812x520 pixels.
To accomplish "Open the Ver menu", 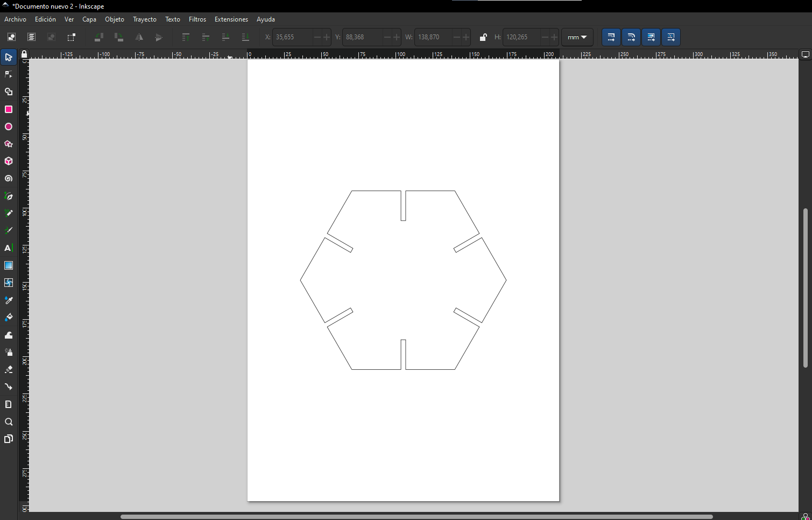I will coord(69,19).
